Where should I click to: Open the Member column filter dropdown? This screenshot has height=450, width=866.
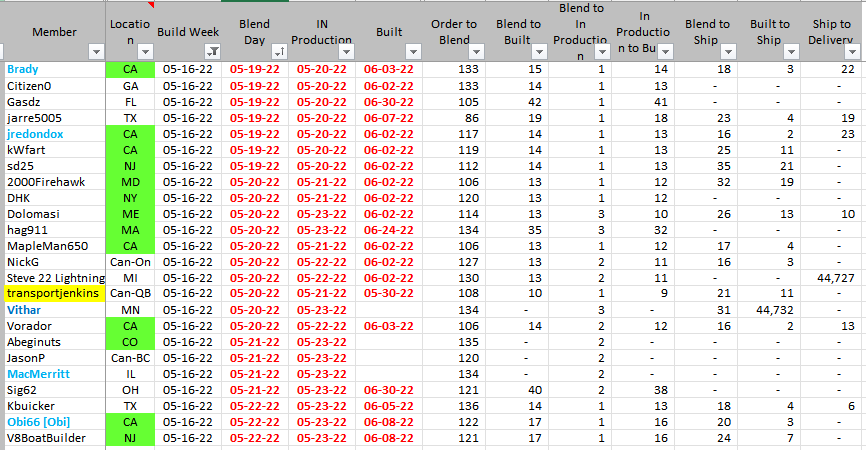(x=95, y=52)
